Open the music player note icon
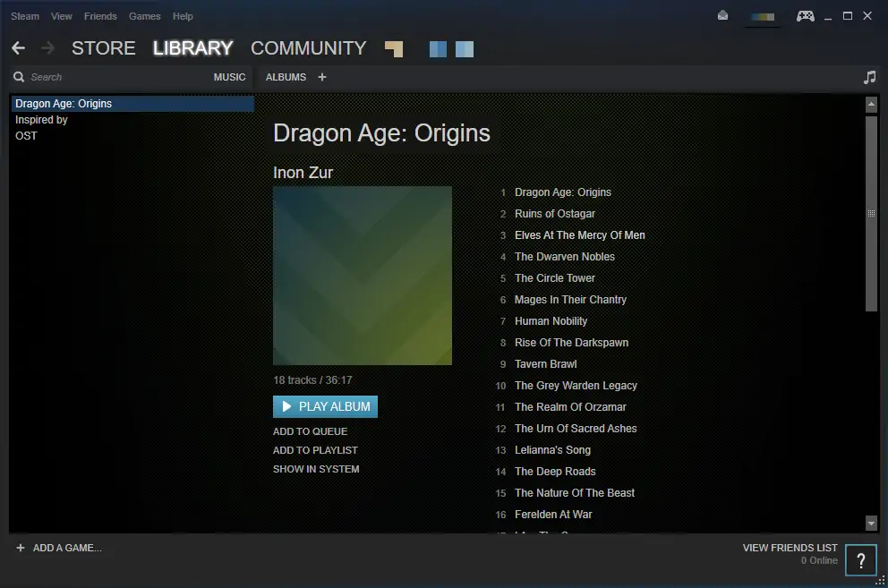888x588 pixels. pyautogui.click(x=869, y=77)
